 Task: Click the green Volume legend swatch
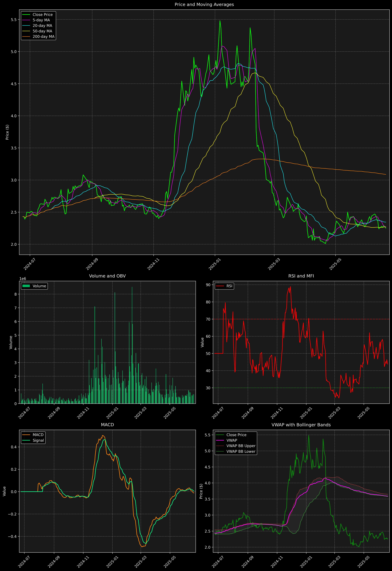coord(26,286)
